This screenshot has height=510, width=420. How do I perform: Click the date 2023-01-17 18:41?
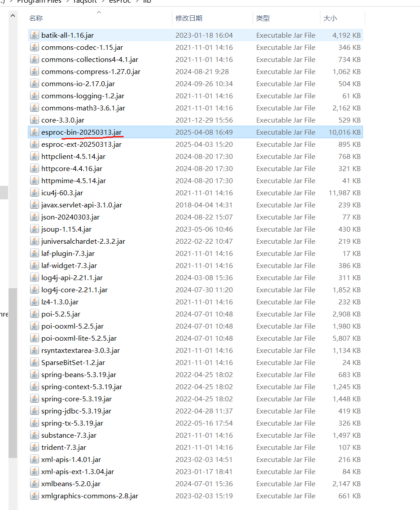pos(204,472)
